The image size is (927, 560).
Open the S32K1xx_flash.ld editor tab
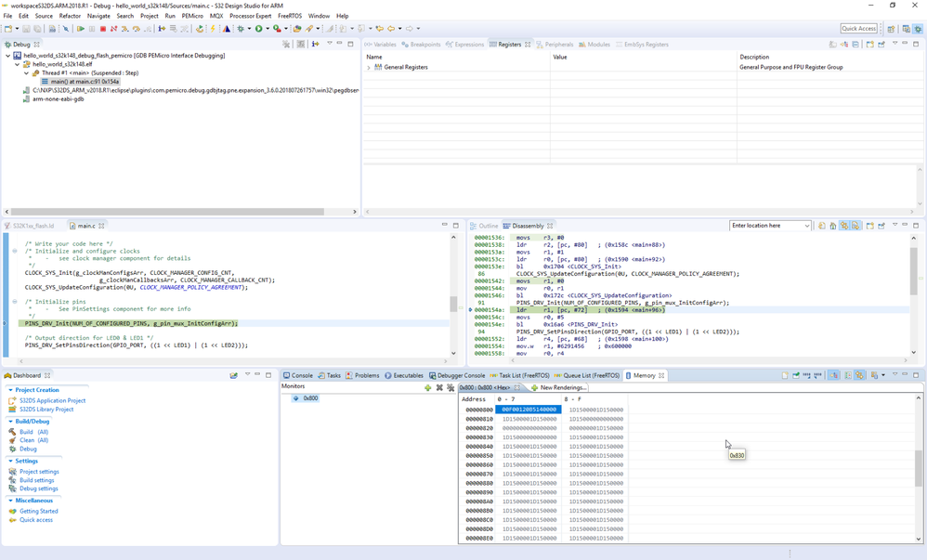click(29, 226)
